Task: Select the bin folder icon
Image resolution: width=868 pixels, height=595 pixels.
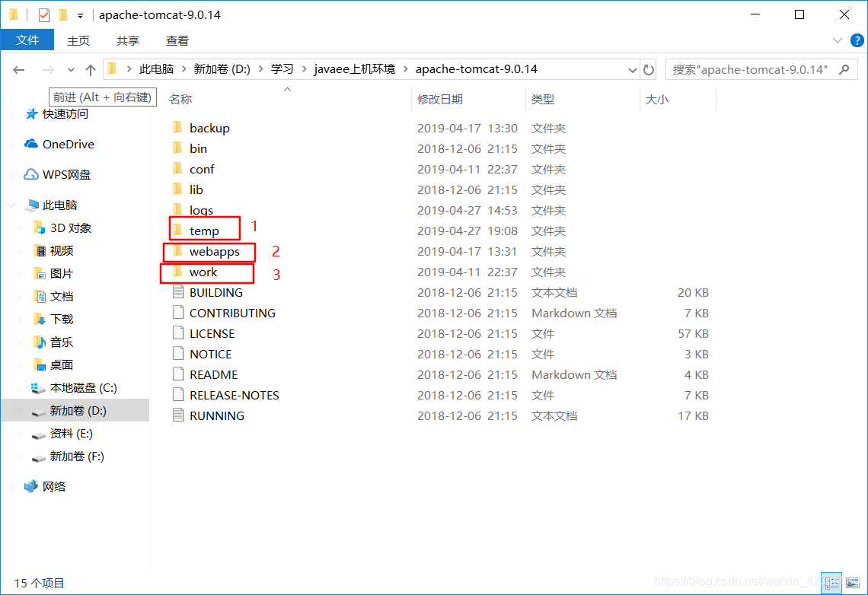Action: [177, 148]
